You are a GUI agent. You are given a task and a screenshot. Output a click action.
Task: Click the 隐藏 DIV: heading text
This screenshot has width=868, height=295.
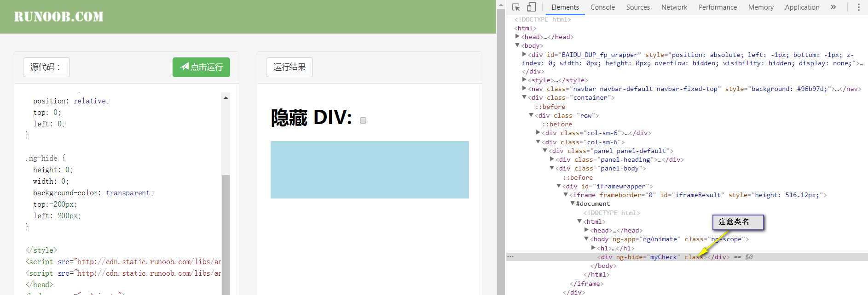312,118
